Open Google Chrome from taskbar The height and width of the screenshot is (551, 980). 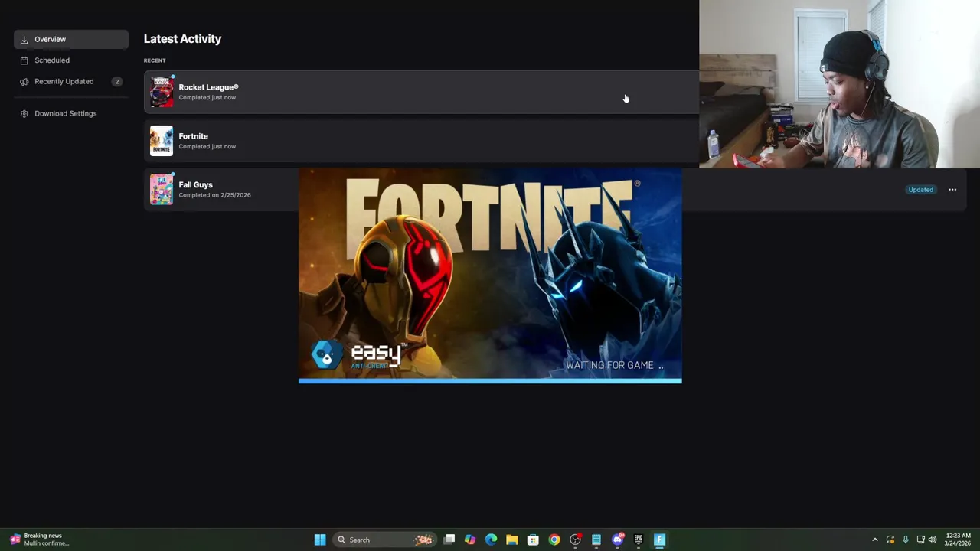tap(554, 540)
